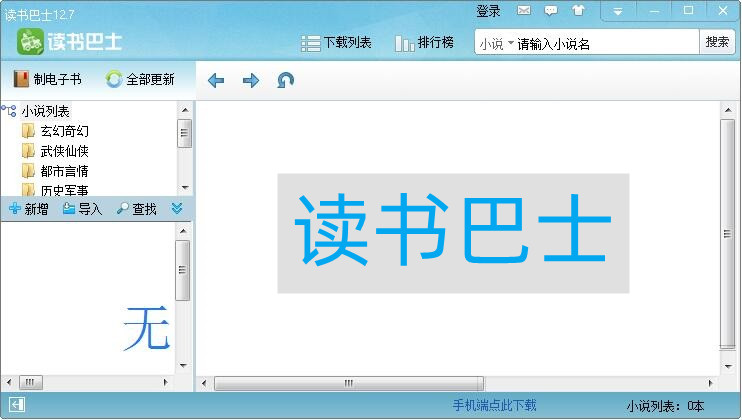Click the 无 empty-list text
Screen dimensions: 742x420
point(147,328)
